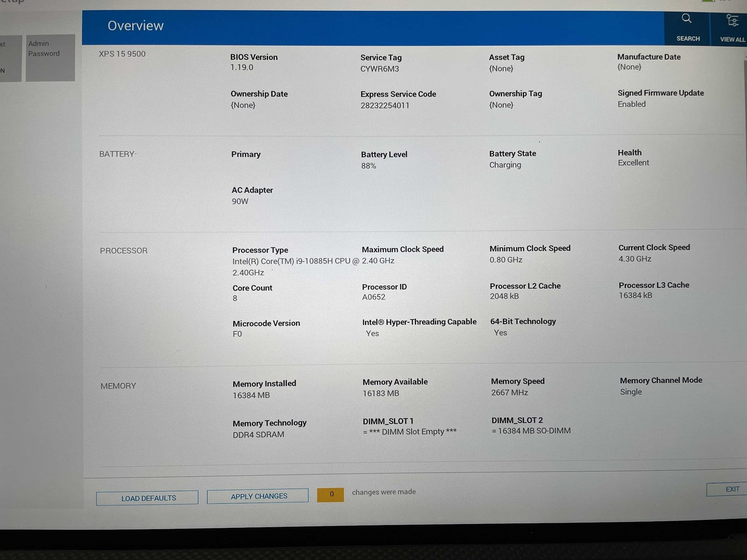
Task: Click the Battery State Charging value
Action: [x=505, y=165]
